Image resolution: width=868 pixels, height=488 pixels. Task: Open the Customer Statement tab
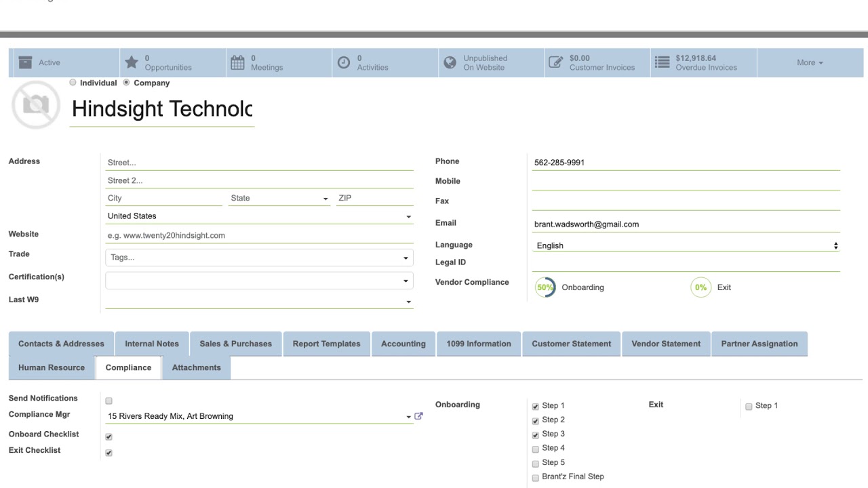[572, 344]
